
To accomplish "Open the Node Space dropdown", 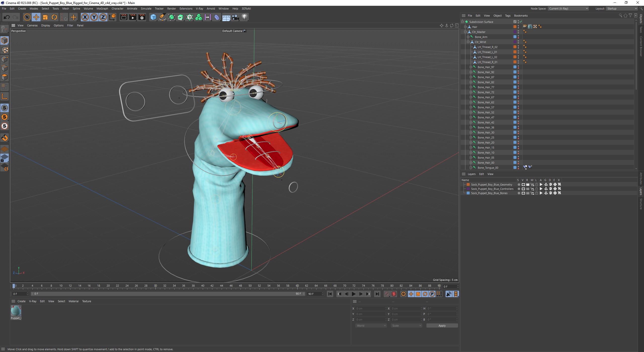I will coord(568,9).
